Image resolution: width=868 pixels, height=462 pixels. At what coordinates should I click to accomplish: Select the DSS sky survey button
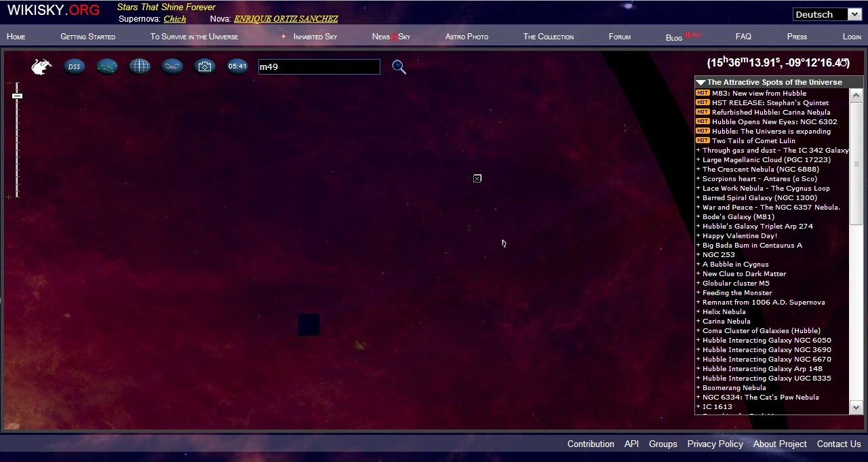[75, 66]
